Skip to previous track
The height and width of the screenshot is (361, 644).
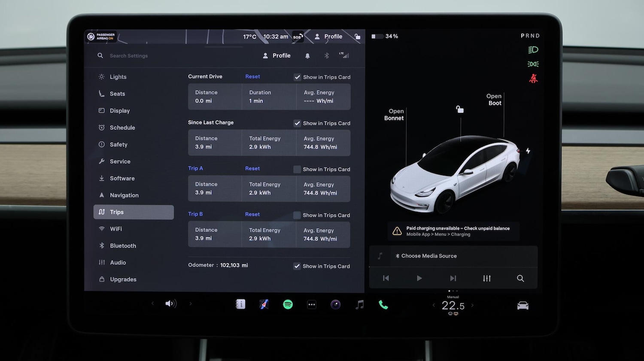click(x=386, y=278)
